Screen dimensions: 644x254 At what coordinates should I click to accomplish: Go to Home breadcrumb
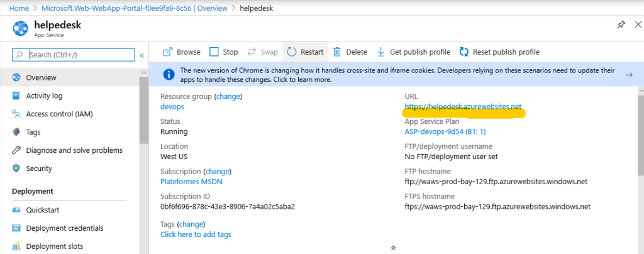[19, 8]
